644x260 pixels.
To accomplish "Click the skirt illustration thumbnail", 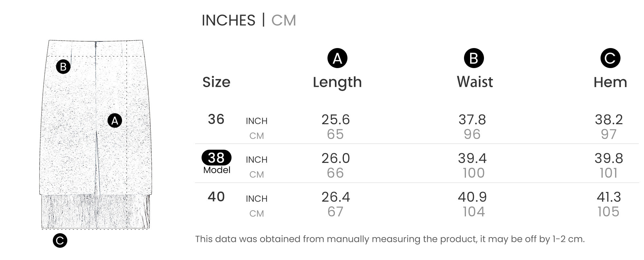I will [x=96, y=134].
